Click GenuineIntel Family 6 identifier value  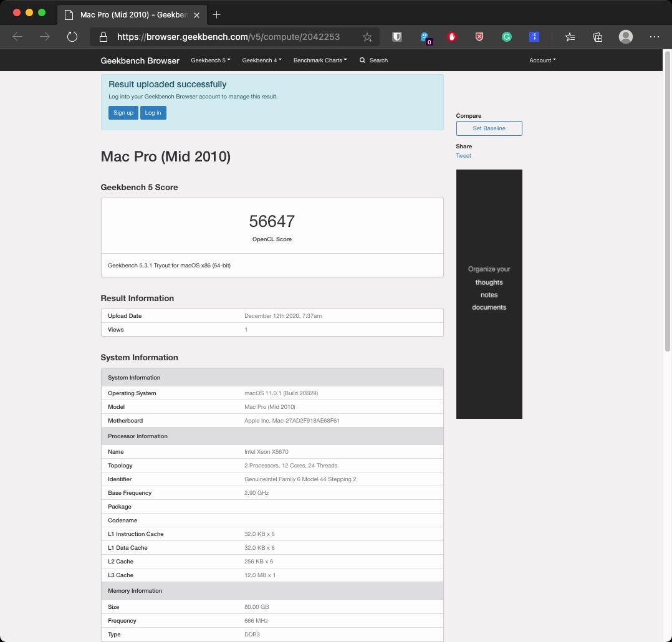[x=300, y=479]
